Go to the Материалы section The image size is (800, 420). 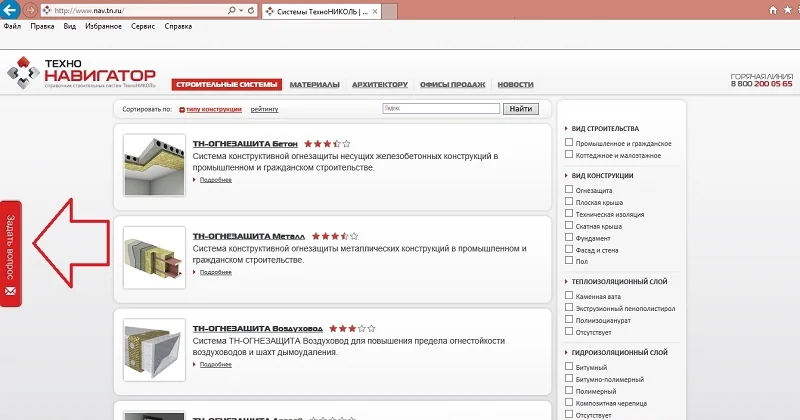click(314, 84)
